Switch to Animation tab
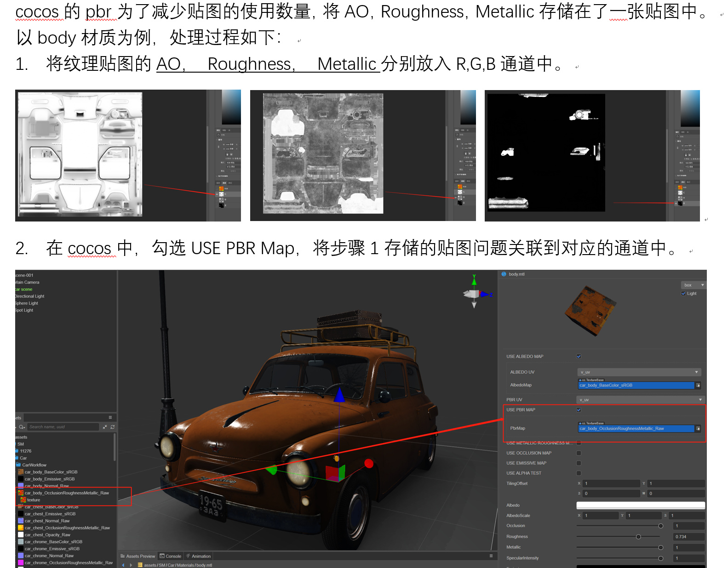 tap(198, 556)
